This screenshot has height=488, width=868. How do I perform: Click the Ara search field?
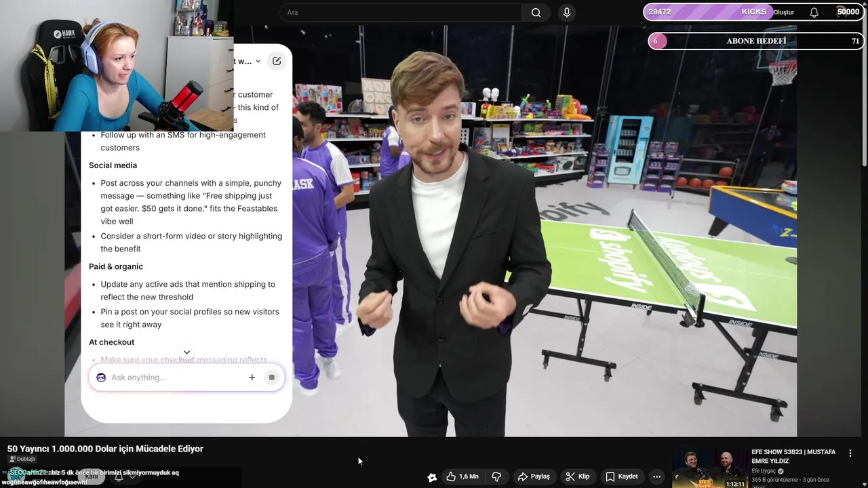[x=401, y=12]
